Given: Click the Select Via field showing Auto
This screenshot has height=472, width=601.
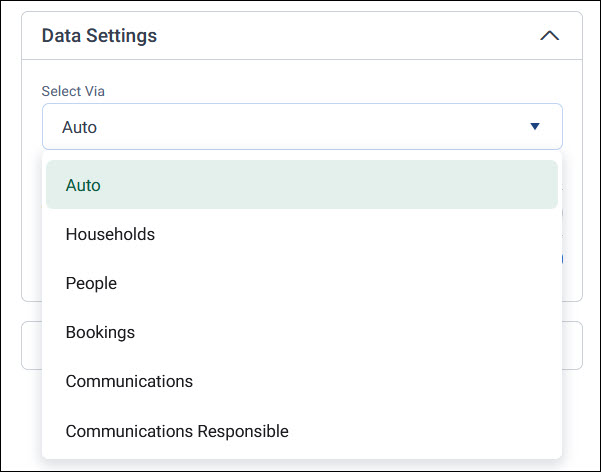Looking at the screenshot, I should tap(302, 127).
